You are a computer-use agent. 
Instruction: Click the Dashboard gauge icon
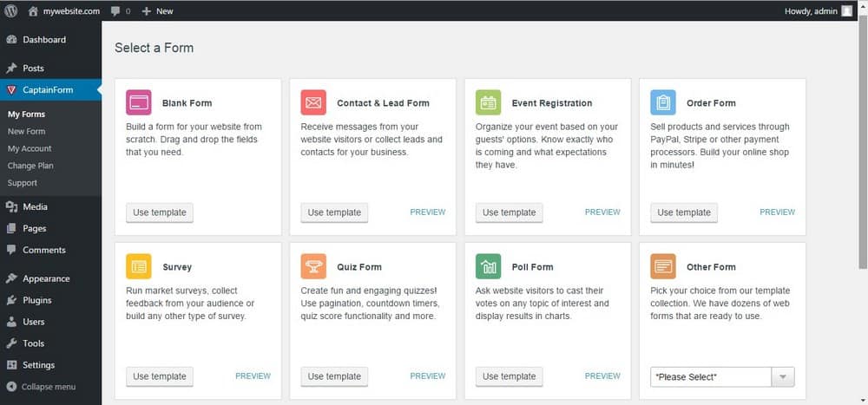point(11,40)
